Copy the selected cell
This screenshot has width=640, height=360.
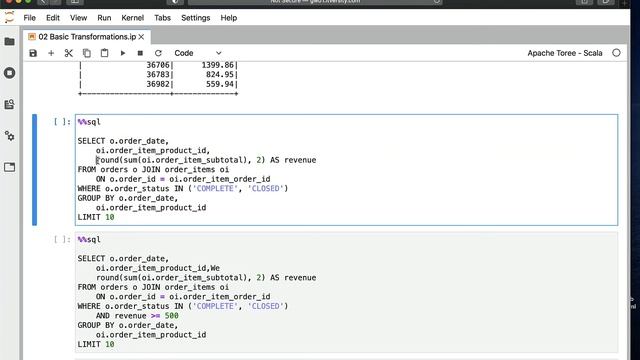[x=87, y=53]
